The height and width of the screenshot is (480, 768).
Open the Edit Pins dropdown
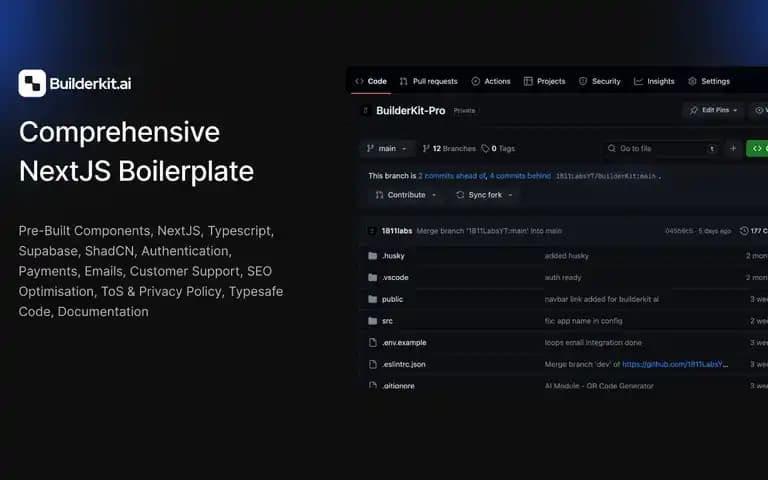(x=713, y=110)
